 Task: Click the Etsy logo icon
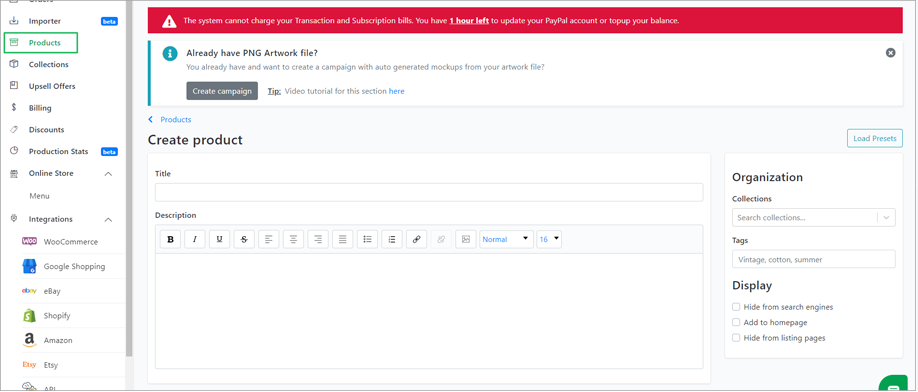pyautogui.click(x=29, y=365)
